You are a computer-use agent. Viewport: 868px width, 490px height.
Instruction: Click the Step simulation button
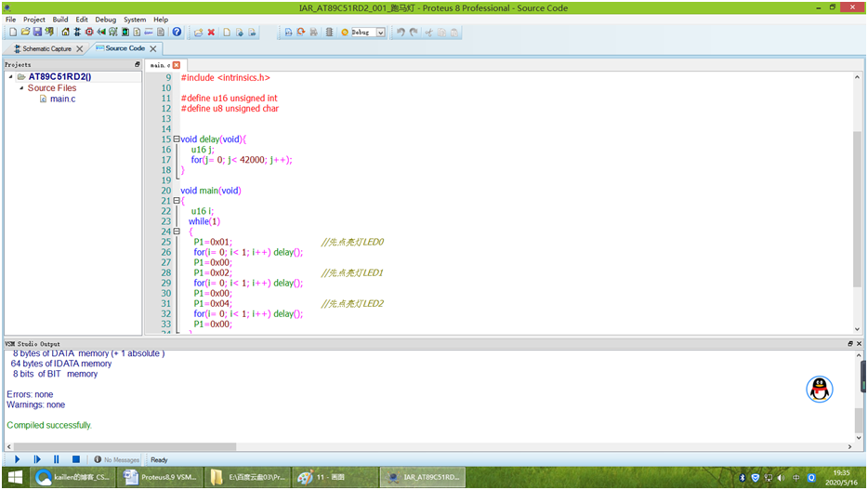pos(37,459)
